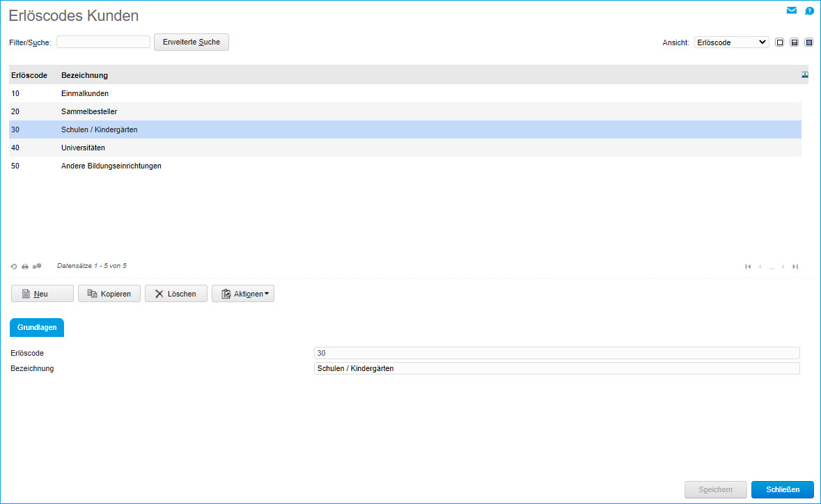This screenshot has height=504, width=821.
Task: Click the two-dots icon beside the print icon
Action: click(x=37, y=267)
